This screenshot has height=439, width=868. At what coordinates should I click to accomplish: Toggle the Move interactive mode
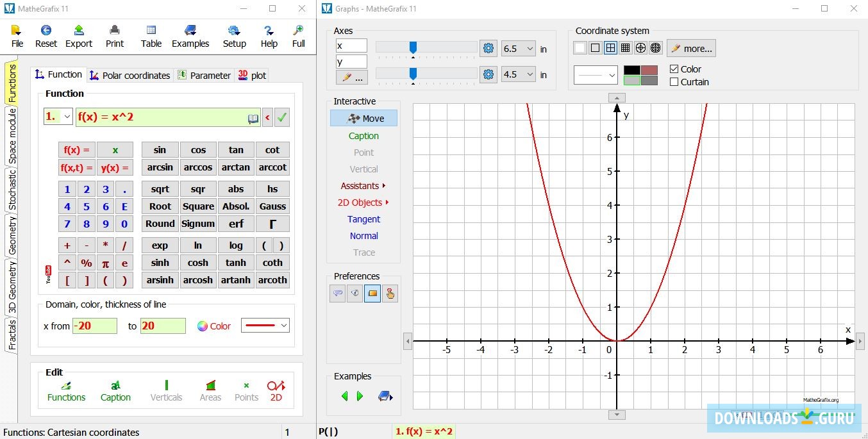[363, 119]
